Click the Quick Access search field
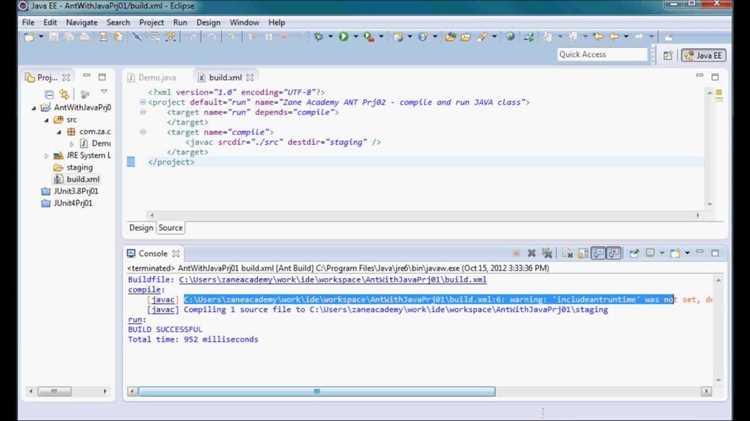750x421 pixels. pyautogui.click(x=603, y=55)
